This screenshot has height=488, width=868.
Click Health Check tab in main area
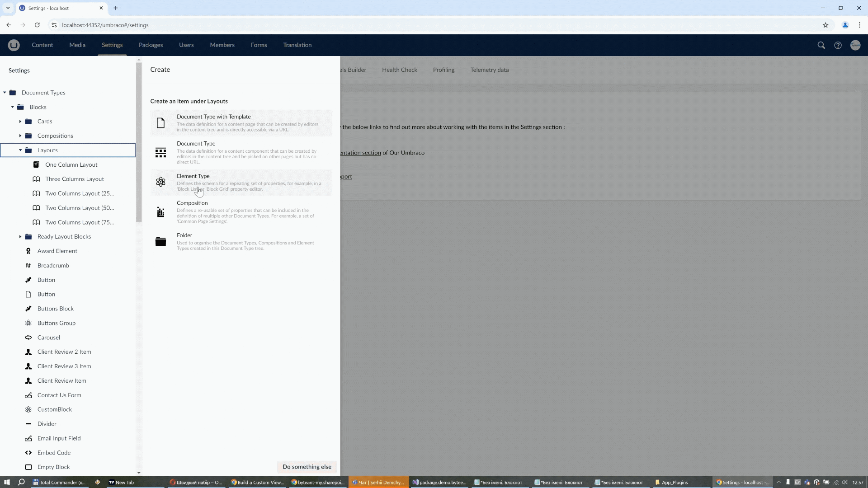(400, 70)
